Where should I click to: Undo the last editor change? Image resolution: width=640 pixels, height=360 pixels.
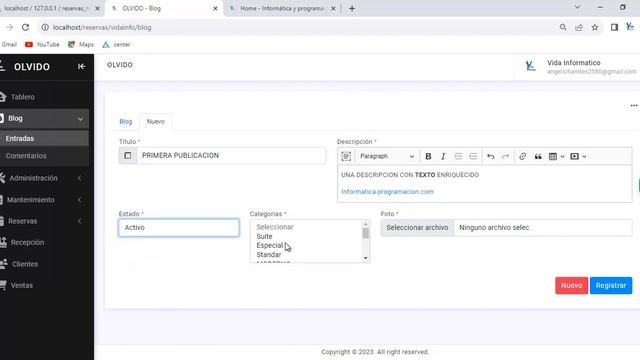click(491, 156)
